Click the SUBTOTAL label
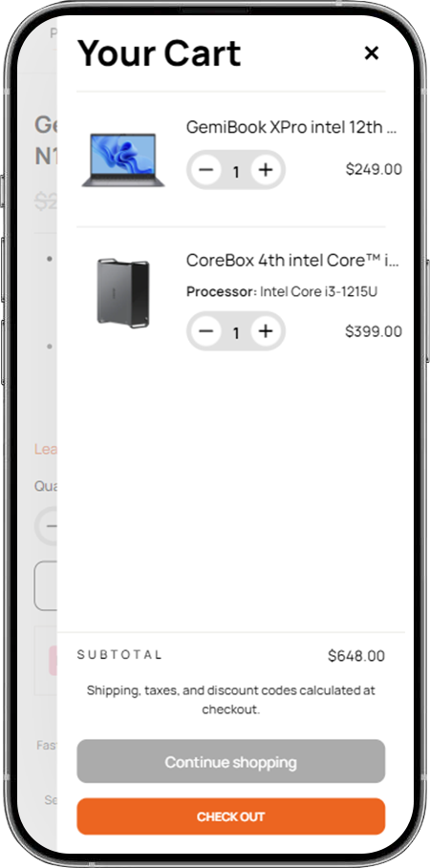 (119, 655)
